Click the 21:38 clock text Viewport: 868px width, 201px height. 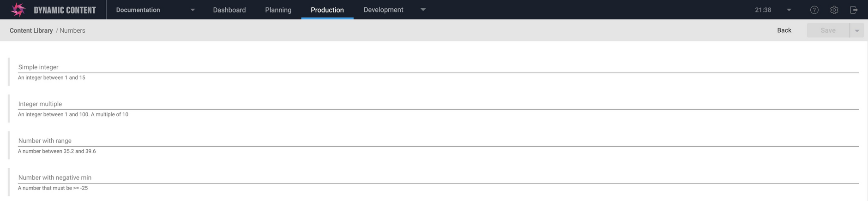(x=763, y=10)
